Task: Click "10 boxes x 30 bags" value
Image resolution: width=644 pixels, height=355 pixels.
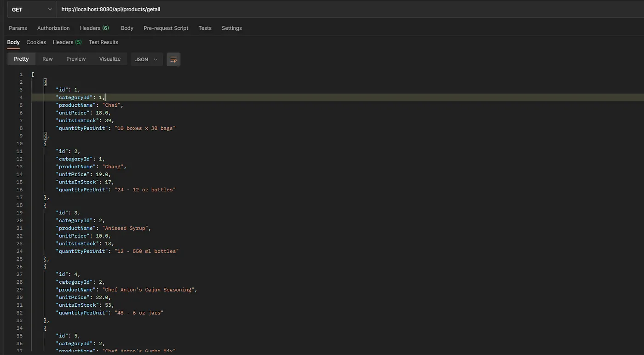Action: [145, 128]
